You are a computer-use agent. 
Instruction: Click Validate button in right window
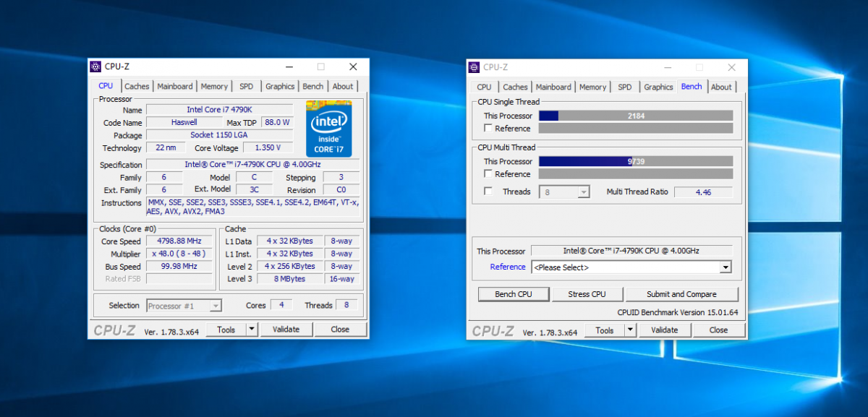point(664,330)
